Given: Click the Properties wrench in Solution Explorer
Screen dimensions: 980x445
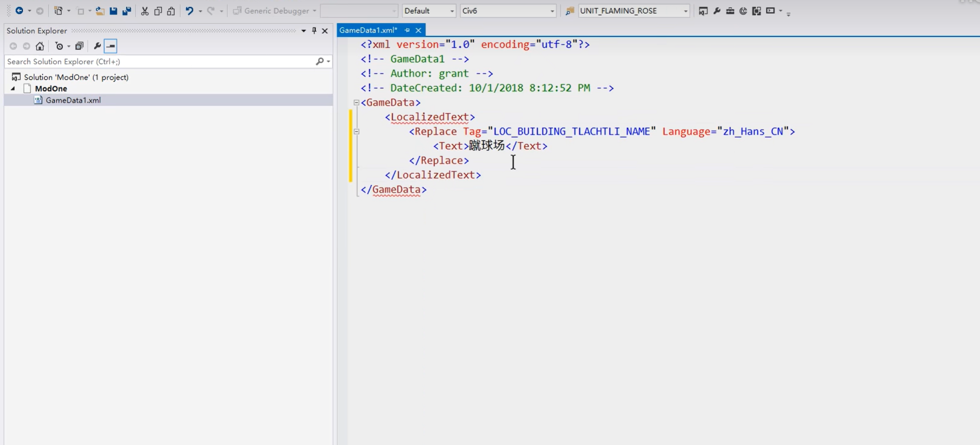Looking at the screenshot, I should [97, 46].
